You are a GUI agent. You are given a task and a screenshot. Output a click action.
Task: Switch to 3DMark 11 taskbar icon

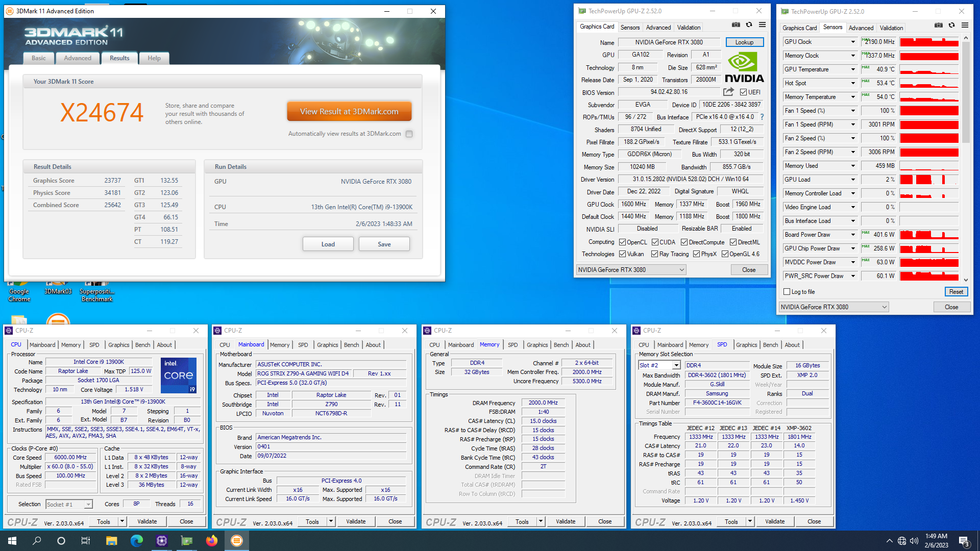point(236,541)
